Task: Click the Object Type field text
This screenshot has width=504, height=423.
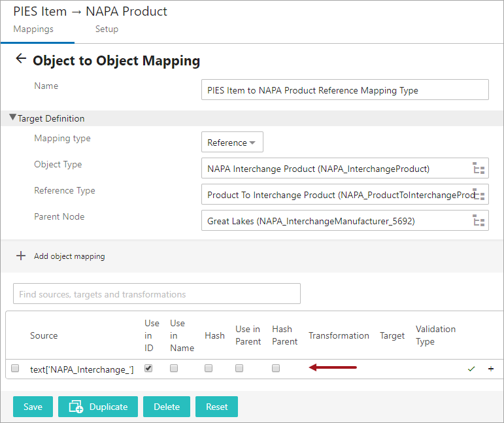Action: point(318,169)
